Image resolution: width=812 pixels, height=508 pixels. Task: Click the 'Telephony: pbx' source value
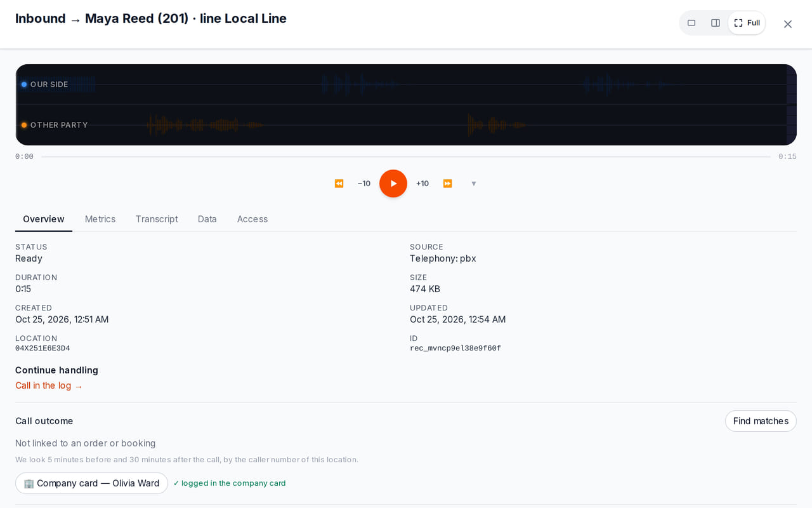[x=443, y=258]
